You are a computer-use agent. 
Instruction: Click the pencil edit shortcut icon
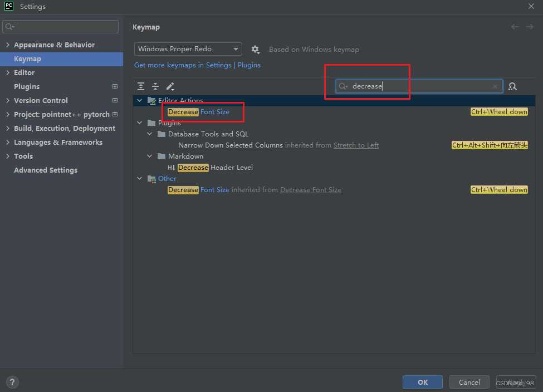[x=170, y=86]
